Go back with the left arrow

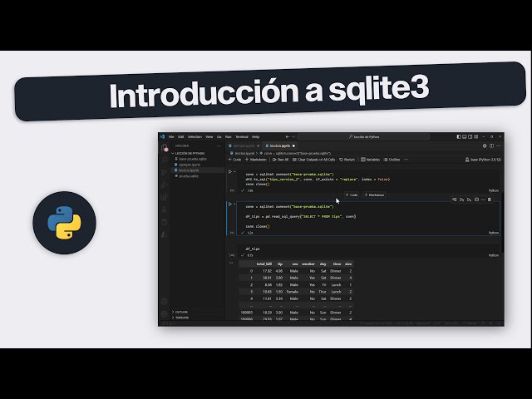coord(288,136)
